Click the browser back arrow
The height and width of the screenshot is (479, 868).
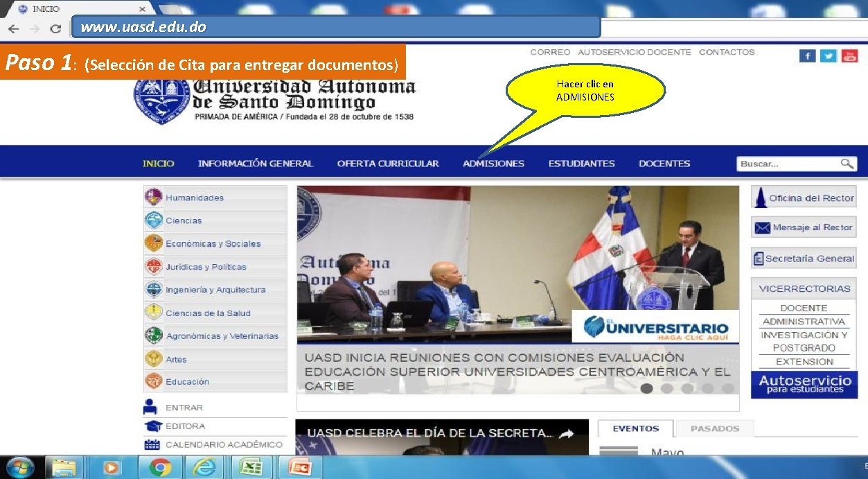(13, 28)
